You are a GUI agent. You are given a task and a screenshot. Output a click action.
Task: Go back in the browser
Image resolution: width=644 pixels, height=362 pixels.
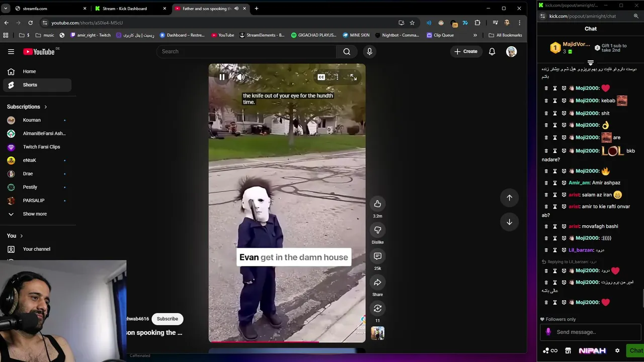6,23
